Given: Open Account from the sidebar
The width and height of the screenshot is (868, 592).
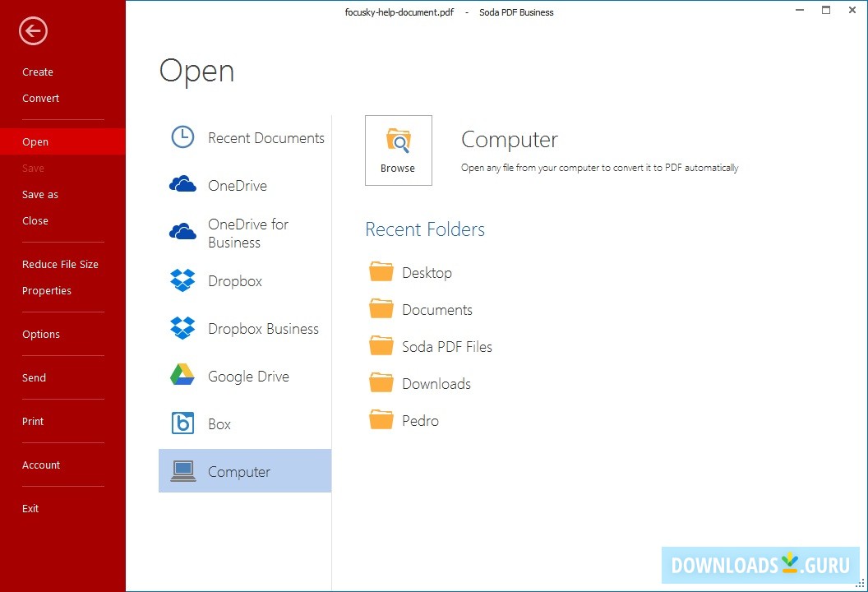Looking at the screenshot, I should (x=41, y=465).
